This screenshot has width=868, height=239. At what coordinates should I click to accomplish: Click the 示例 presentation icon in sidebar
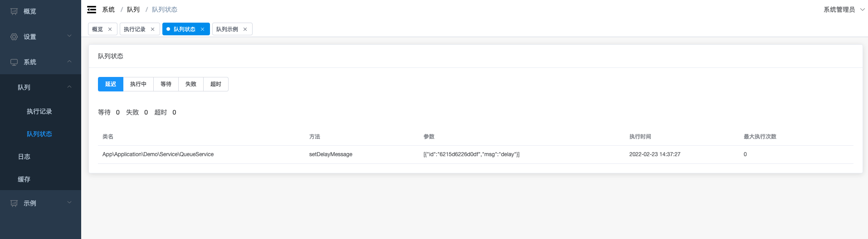pos(14,203)
